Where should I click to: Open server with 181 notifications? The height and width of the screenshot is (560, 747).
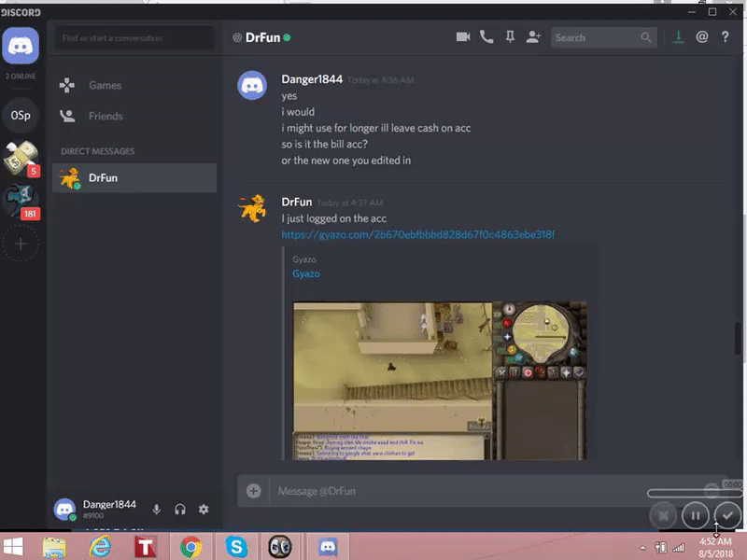pos(21,201)
